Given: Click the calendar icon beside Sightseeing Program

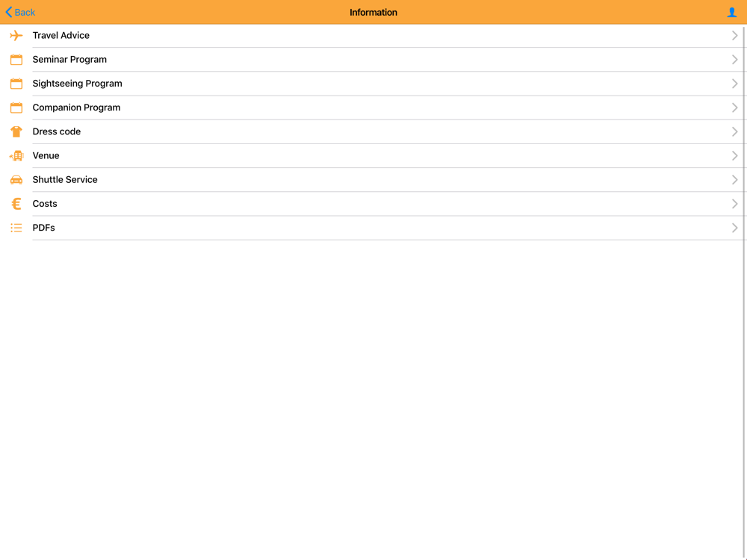Looking at the screenshot, I should [16, 84].
